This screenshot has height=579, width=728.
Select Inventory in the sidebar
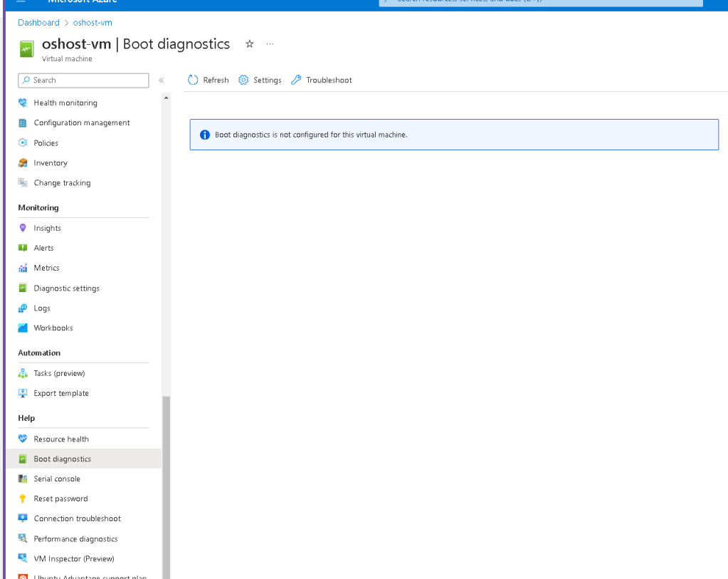pos(51,163)
